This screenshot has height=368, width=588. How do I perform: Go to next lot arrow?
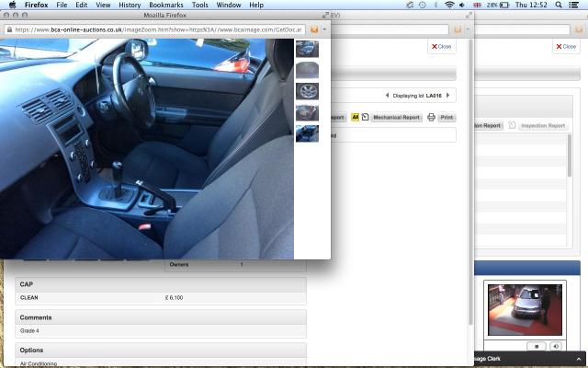[x=447, y=96]
